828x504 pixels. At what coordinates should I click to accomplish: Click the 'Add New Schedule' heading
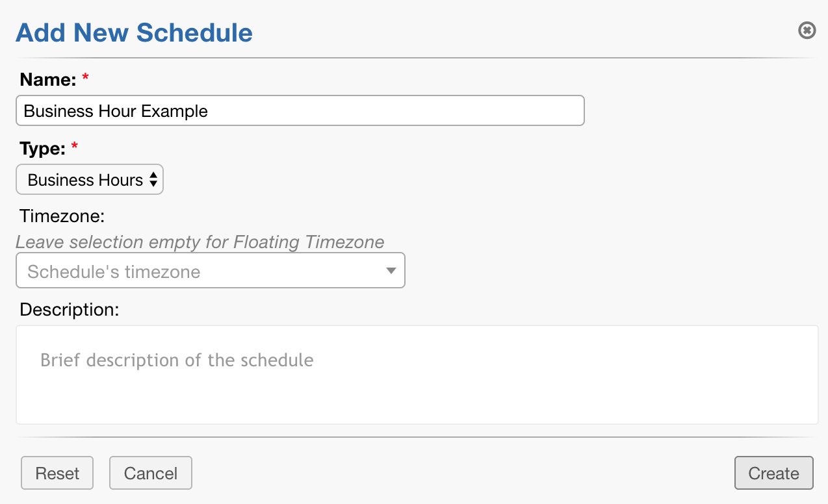(134, 32)
